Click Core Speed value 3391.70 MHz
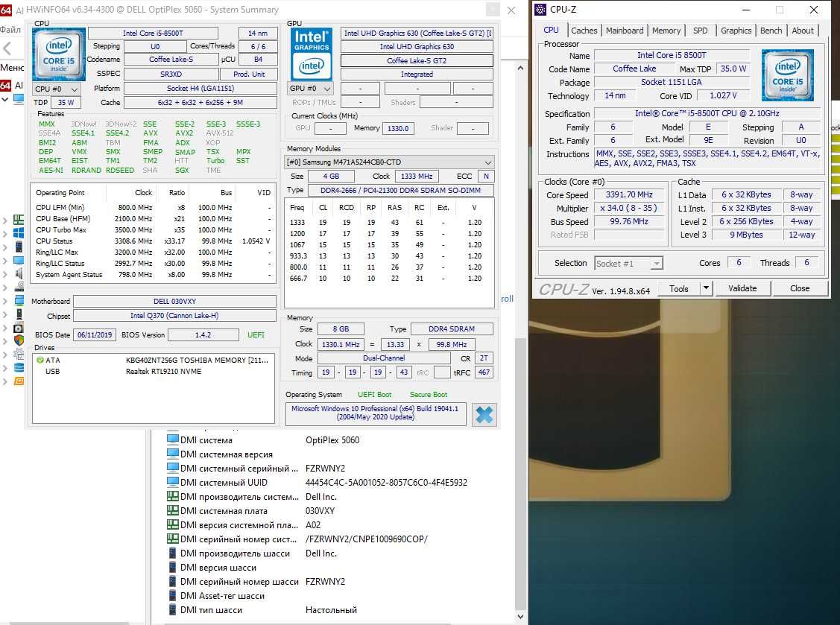 point(629,195)
